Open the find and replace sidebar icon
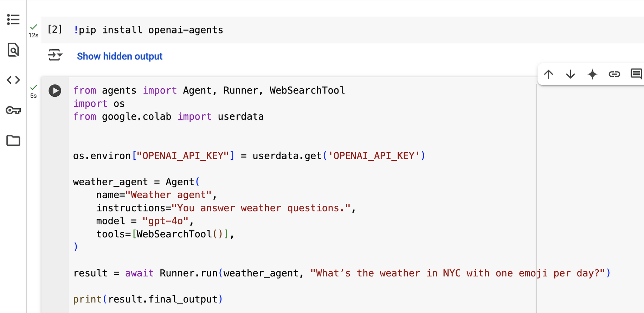Screen dimensions: 644x313 pyautogui.click(x=13, y=50)
